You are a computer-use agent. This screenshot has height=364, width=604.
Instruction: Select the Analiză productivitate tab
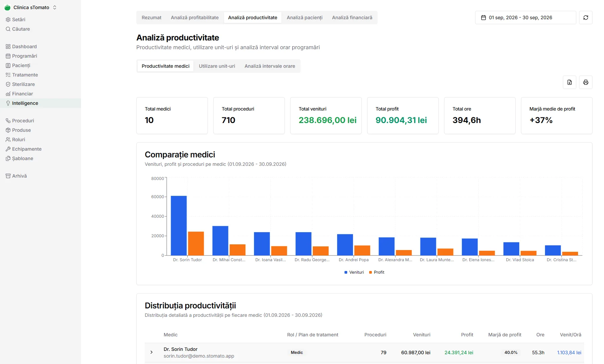(x=253, y=18)
